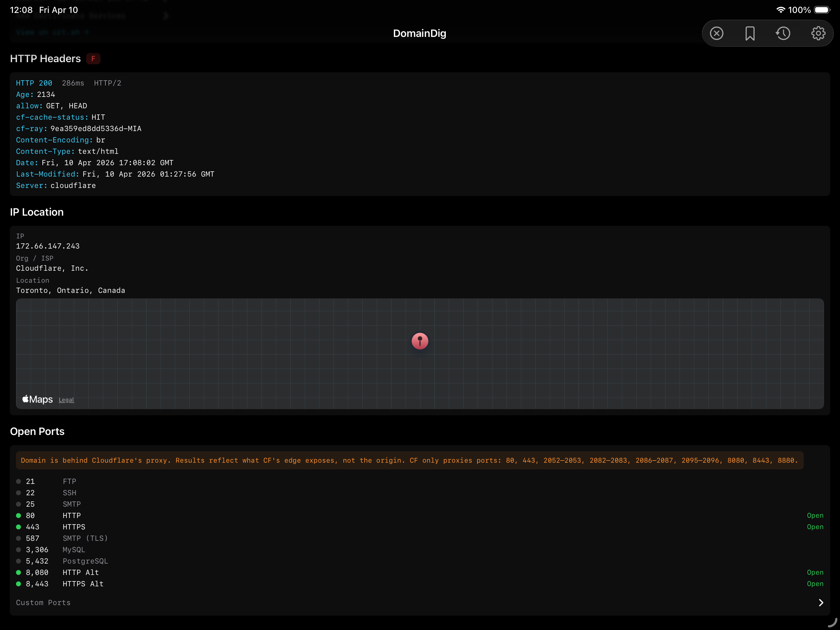Select the Last-Modified value ending 01:27:56 GMT

[149, 174]
